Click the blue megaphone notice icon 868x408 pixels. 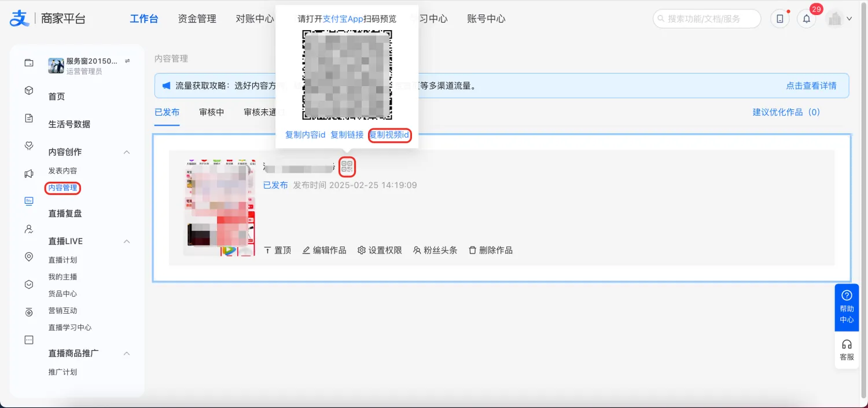point(165,86)
